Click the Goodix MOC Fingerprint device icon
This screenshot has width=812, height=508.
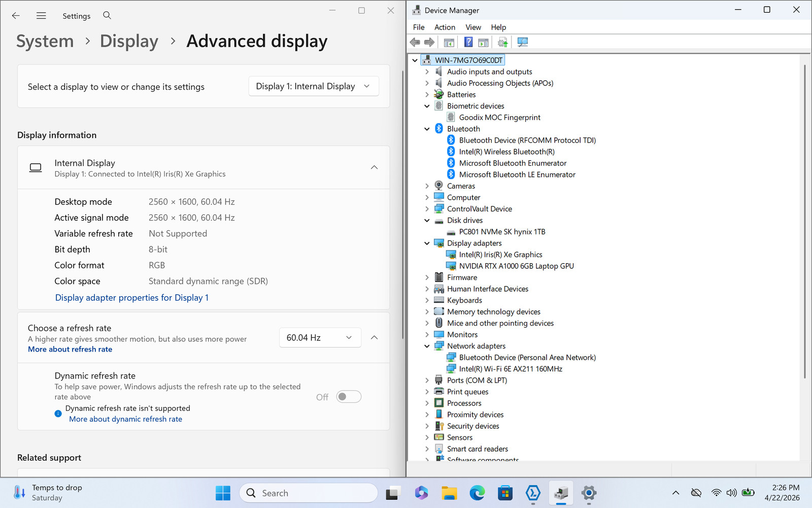point(451,117)
